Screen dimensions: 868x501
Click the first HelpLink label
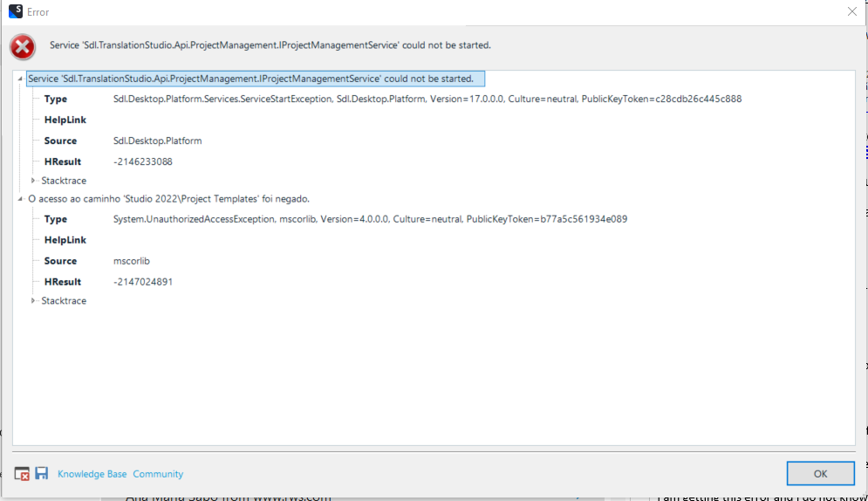click(x=65, y=120)
